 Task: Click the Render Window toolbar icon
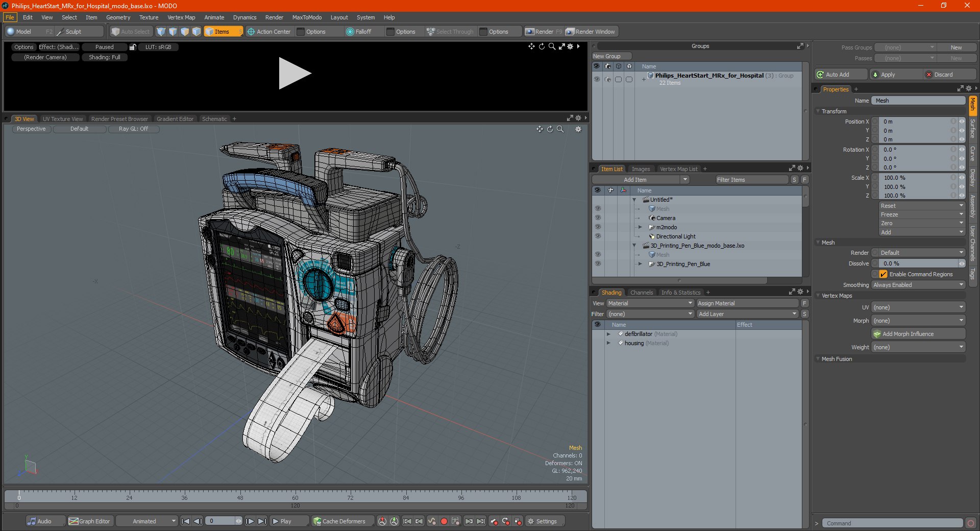click(570, 32)
